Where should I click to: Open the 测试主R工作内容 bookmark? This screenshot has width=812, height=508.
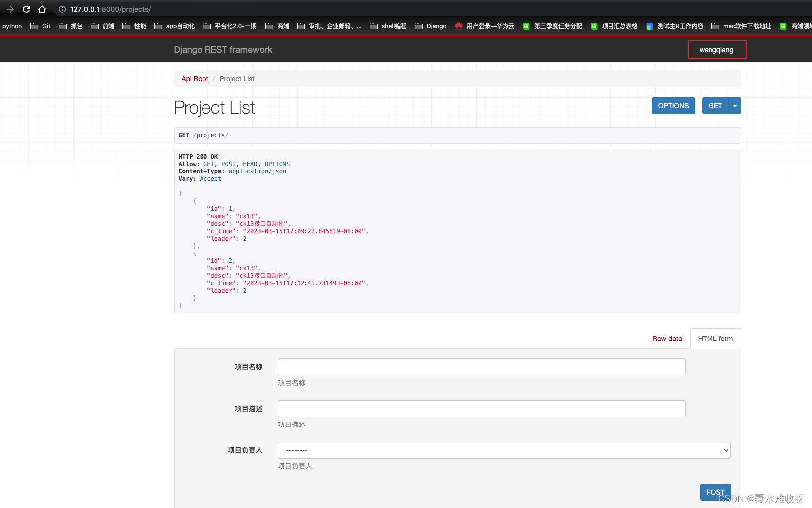pyautogui.click(x=675, y=26)
